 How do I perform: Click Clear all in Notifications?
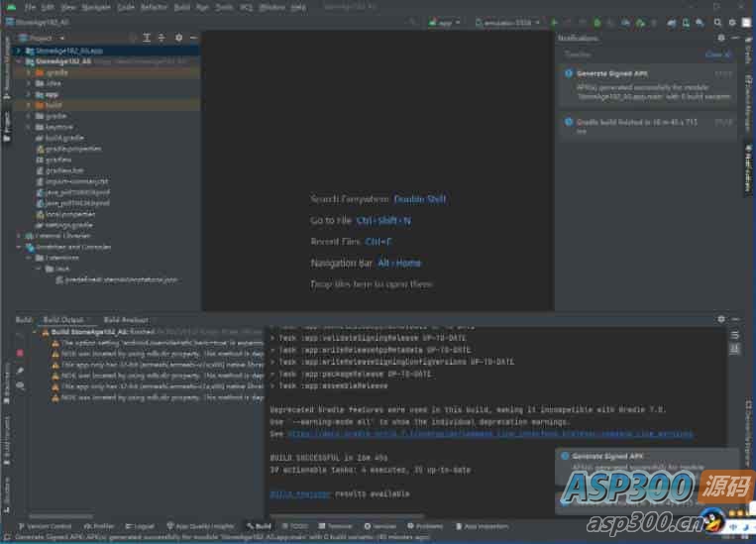(717, 54)
